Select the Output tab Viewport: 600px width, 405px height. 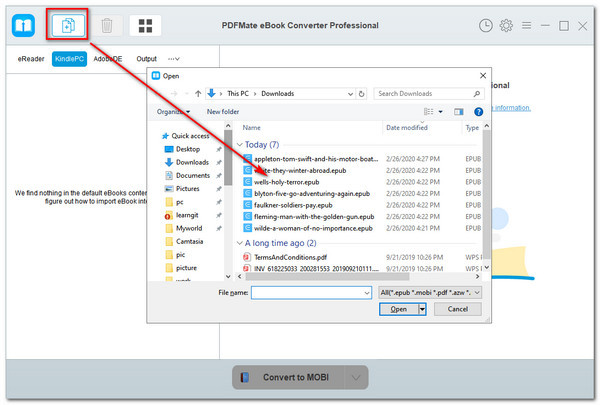click(x=147, y=59)
